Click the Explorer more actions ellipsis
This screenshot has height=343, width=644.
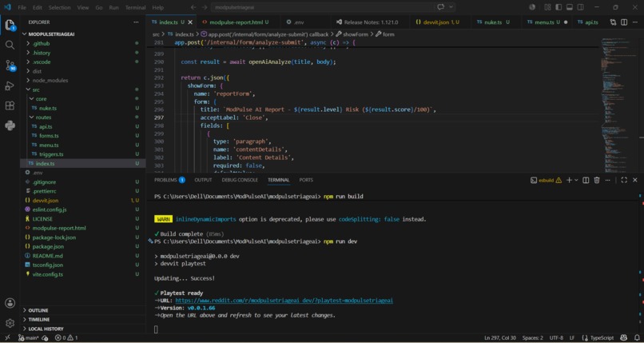[x=136, y=22]
